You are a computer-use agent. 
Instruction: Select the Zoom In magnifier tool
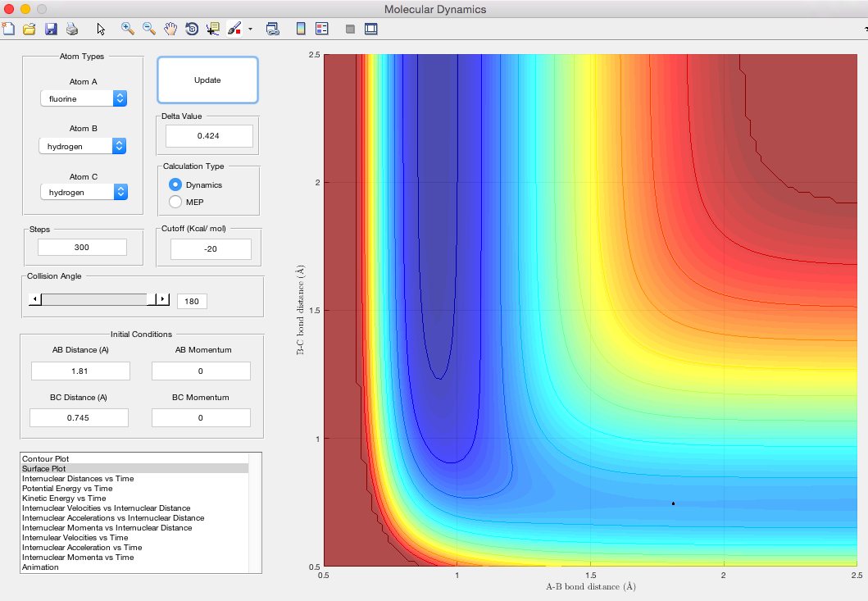(128, 29)
